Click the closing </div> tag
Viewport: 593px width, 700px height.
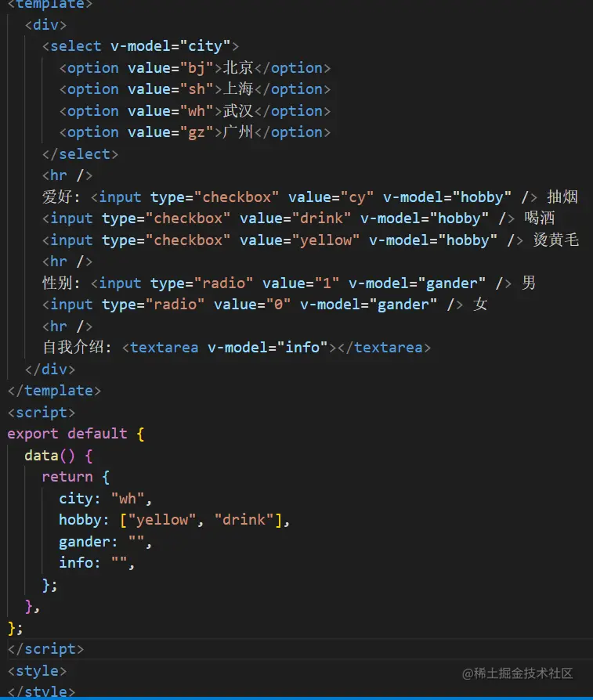[50, 370]
